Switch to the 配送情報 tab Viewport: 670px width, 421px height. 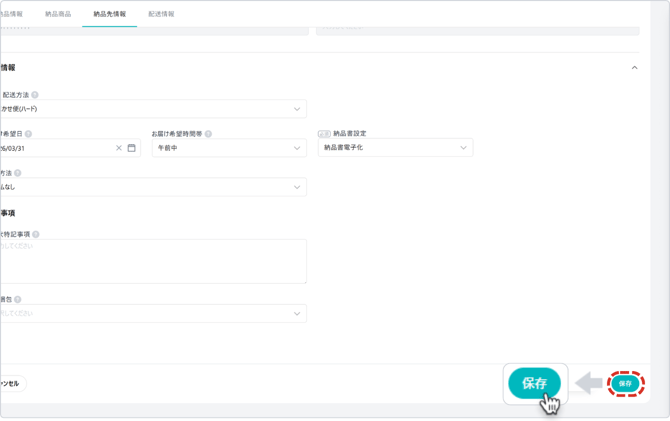click(x=161, y=14)
